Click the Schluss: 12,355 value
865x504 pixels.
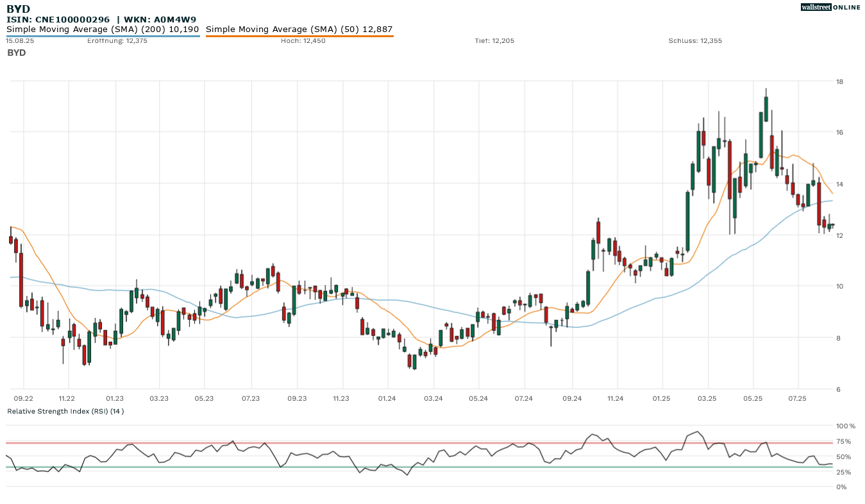pos(695,41)
